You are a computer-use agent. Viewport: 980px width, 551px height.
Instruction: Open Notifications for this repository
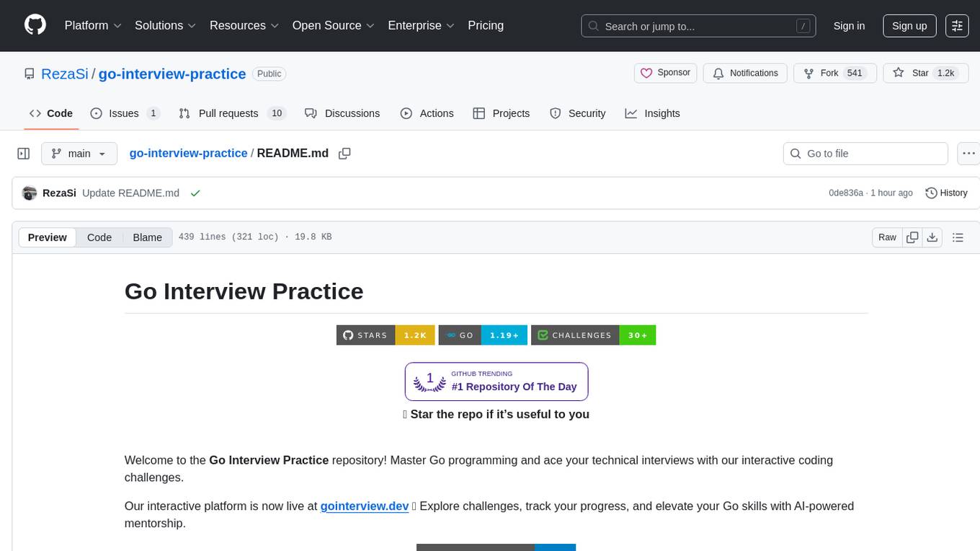coord(745,73)
